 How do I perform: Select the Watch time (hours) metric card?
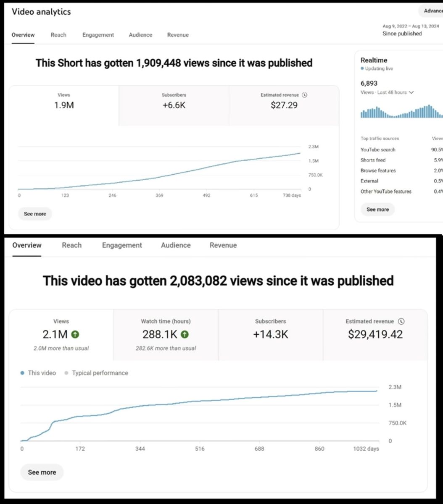point(166,335)
